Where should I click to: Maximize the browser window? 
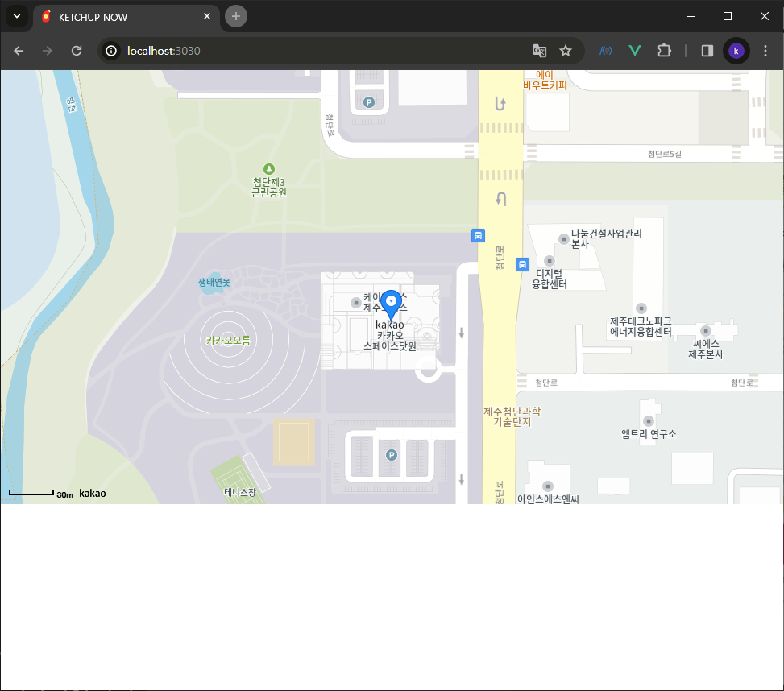728,16
